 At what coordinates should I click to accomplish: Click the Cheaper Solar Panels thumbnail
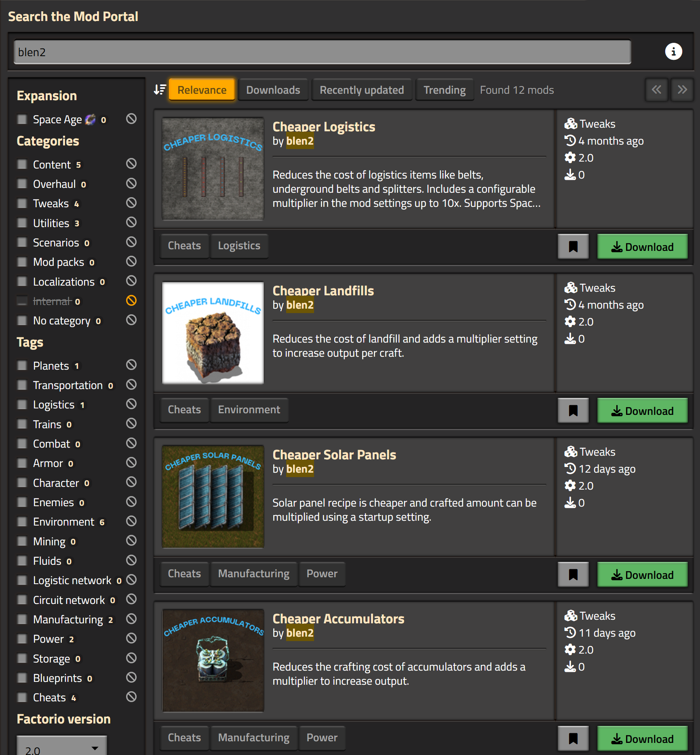(213, 496)
